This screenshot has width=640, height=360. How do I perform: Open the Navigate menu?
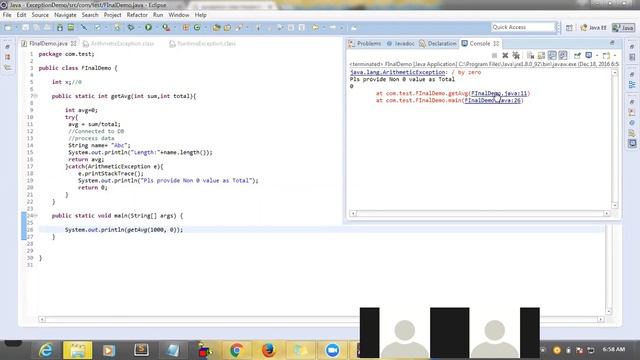[65, 15]
